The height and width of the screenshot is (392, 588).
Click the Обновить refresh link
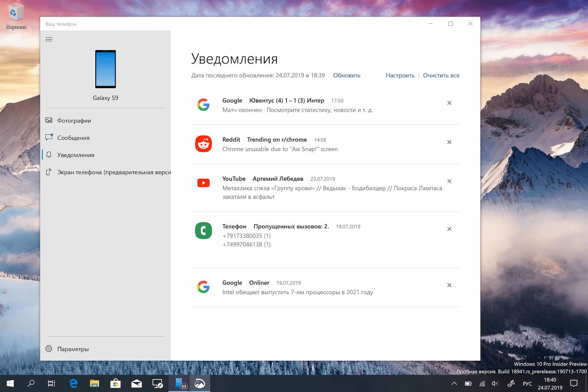(x=347, y=75)
